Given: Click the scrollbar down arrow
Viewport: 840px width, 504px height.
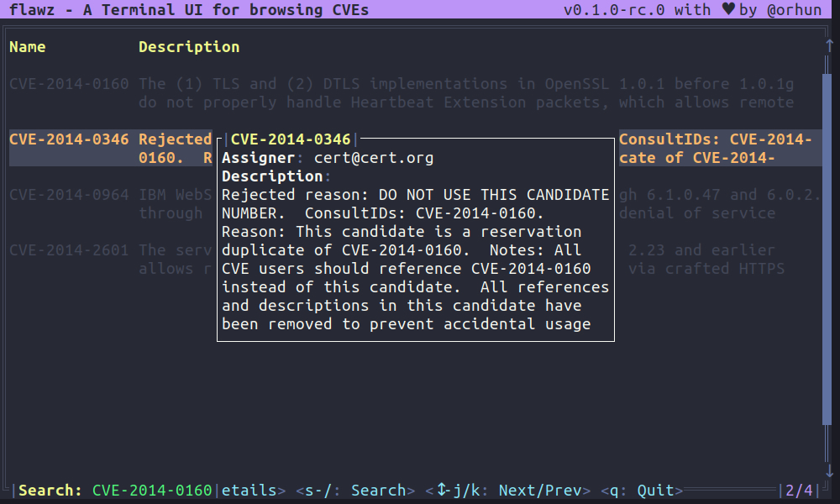Looking at the screenshot, I should pyautogui.click(x=829, y=470).
